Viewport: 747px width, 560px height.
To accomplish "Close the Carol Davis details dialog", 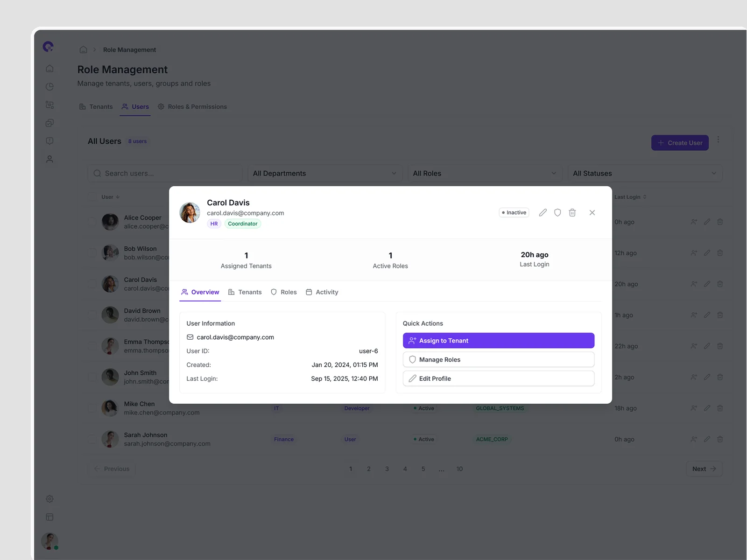I will pyautogui.click(x=592, y=213).
